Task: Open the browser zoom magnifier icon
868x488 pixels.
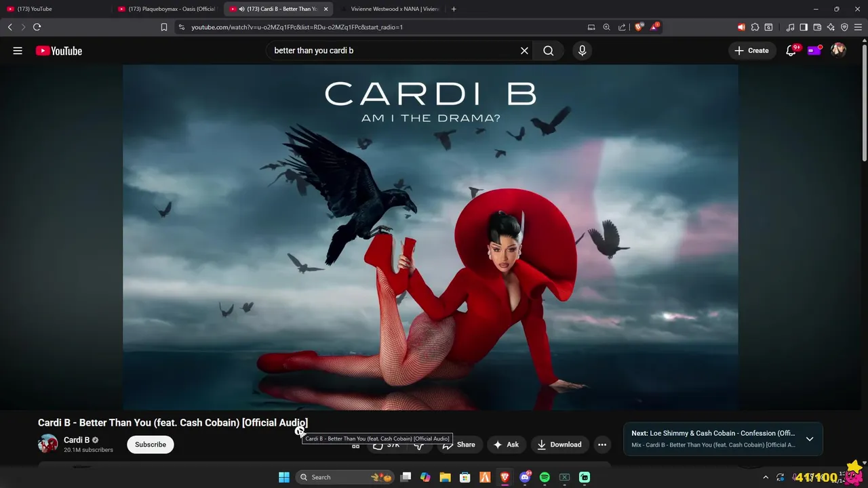Action: (x=606, y=27)
